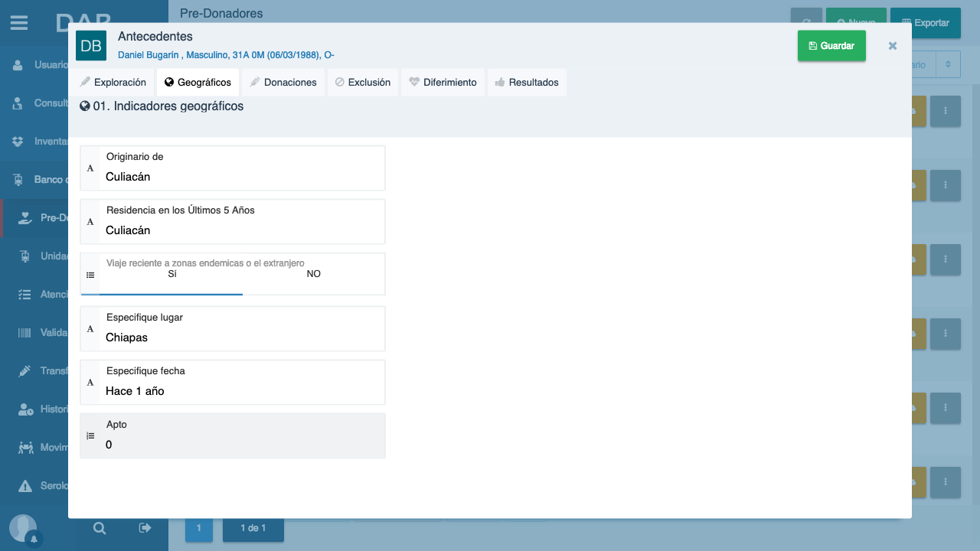Viewport: 980px width, 551px height.
Task: Close the Antecedentes dialog
Action: coord(893,46)
